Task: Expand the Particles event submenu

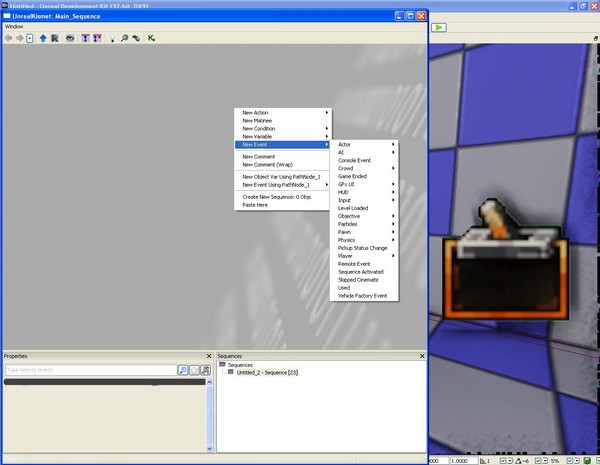Action: 364,224
